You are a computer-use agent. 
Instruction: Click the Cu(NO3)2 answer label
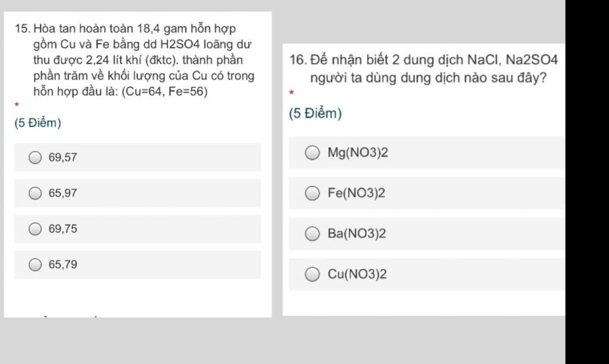pyautogui.click(x=357, y=274)
